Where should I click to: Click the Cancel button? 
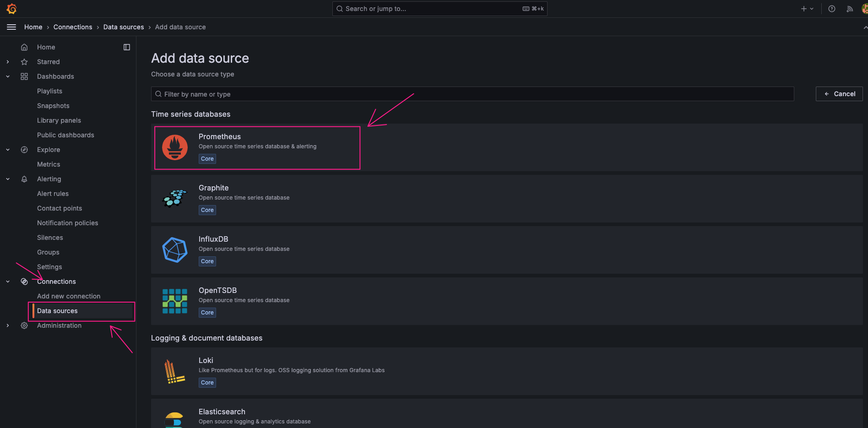[x=839, y=94]
